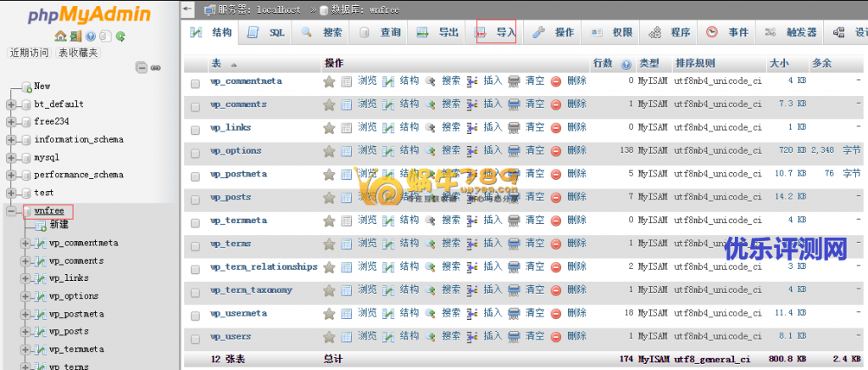Tick the checkbox for wp_options table
868x370 pixels.
tap(196, 152)
